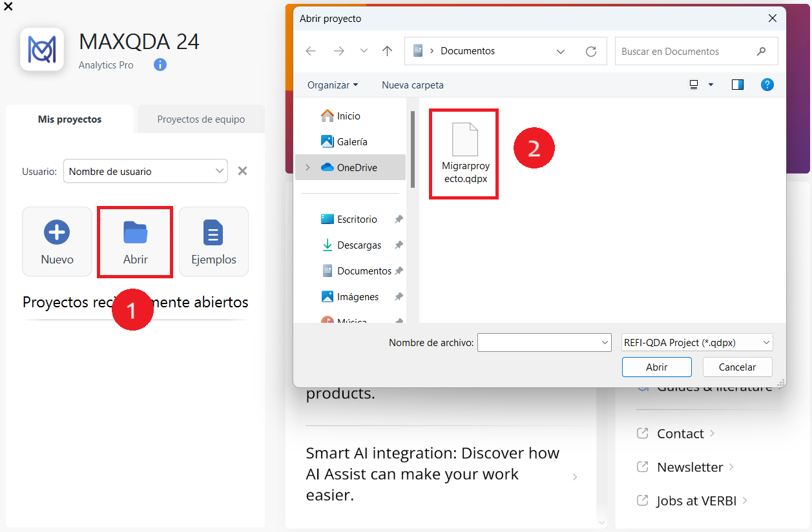Open Documentos quick access folder
The height and width of the screenshot is (532, 812).
pos(357,271)
